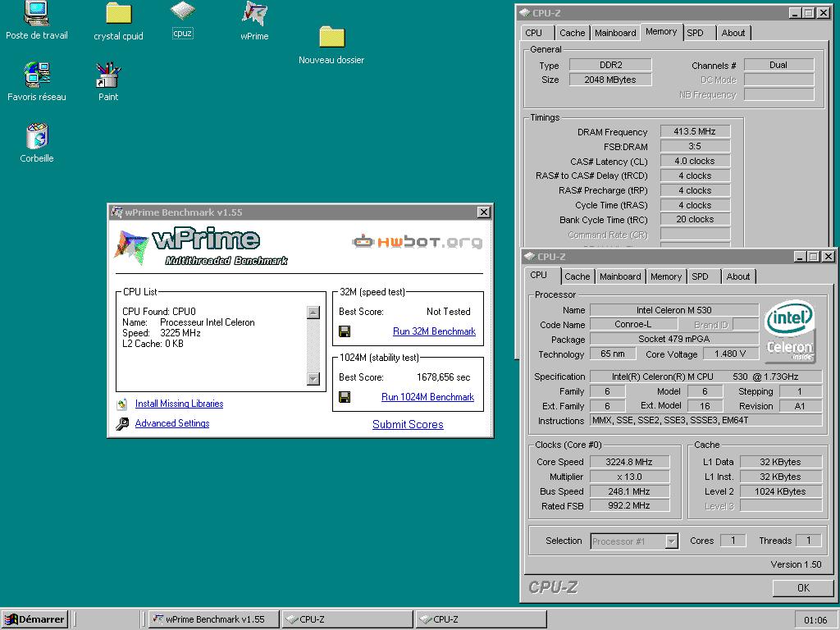Switch to Cache tab in front CPU-Z window
The width and height of the screenshot is (840, 630).
[x=577, y=276]
